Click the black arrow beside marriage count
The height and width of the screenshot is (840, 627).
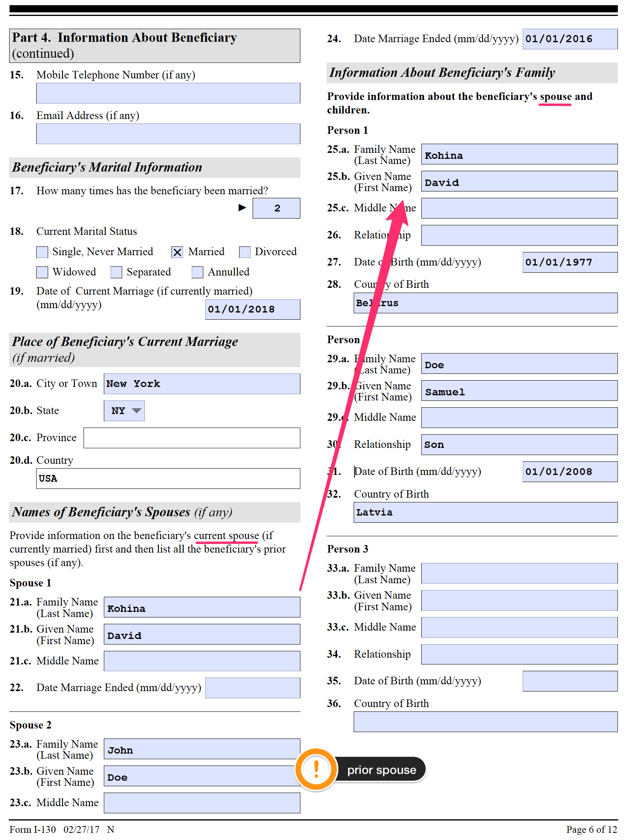(242, 207)
